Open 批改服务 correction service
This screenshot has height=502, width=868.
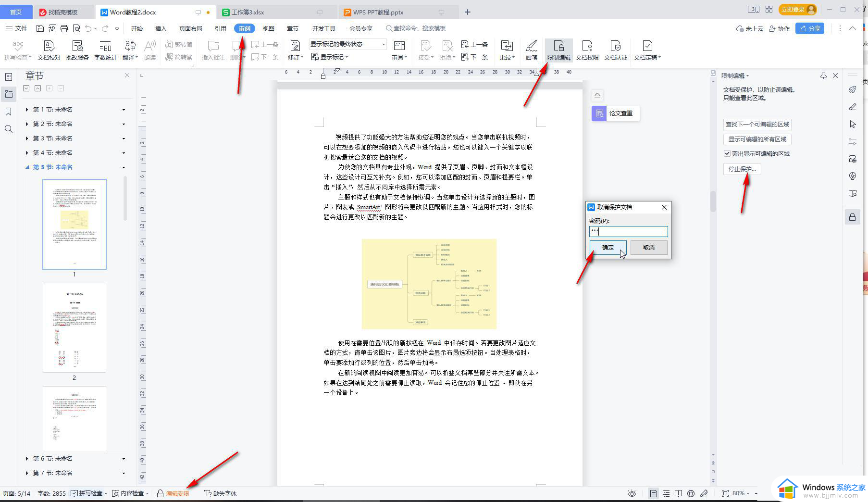point(77,50)
